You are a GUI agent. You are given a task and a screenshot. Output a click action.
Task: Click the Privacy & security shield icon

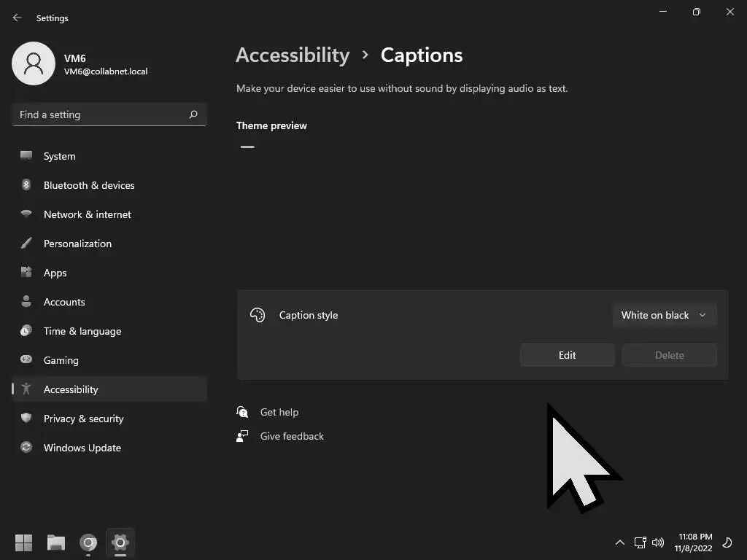coord(26,419)
